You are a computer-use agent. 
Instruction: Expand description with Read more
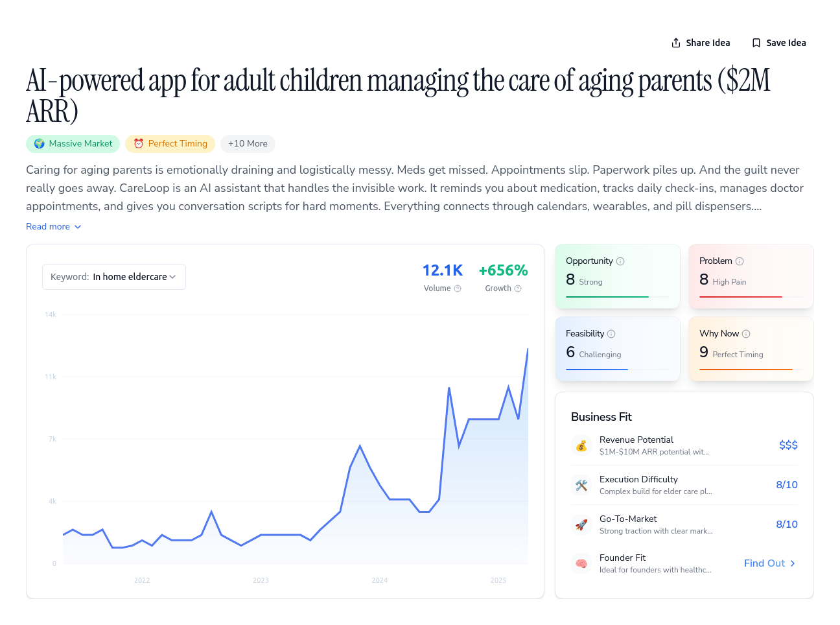[54, 227]
